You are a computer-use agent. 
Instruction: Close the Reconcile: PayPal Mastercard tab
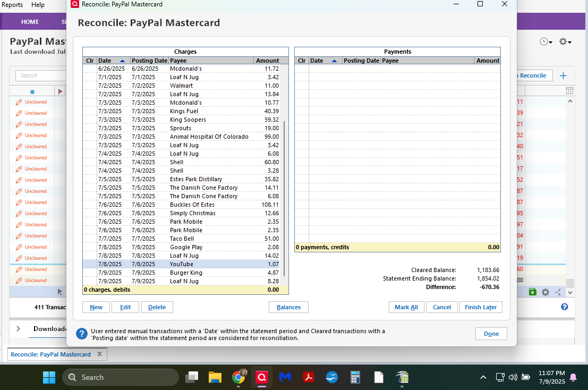click(99, 354)
